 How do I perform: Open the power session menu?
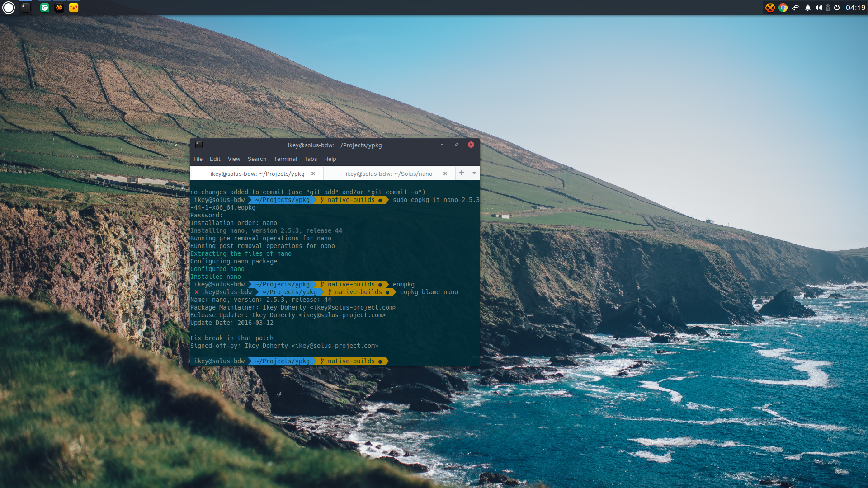[837, 8]
